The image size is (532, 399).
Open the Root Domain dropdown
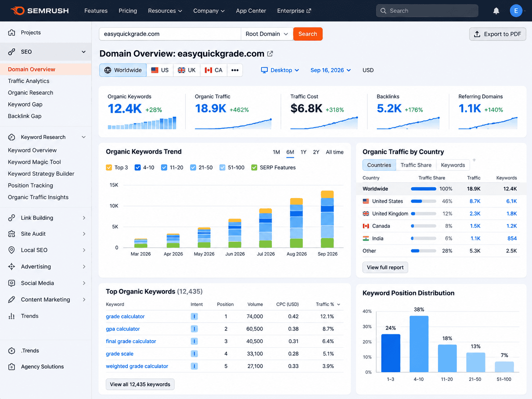pos(267,34)
